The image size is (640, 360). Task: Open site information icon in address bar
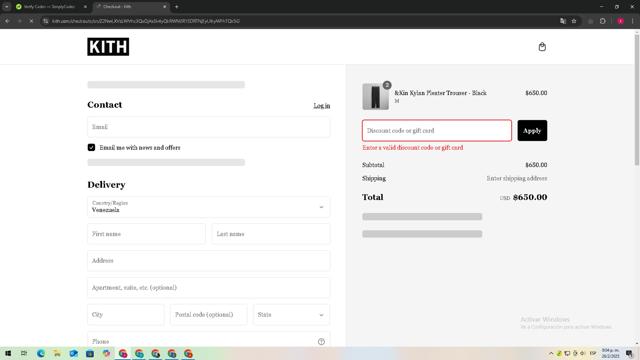coord(46,21)
